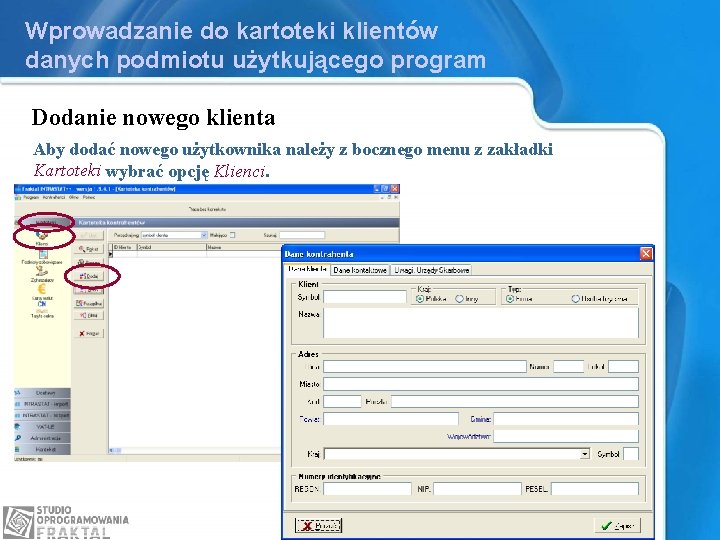Click the ID klienta column header
This screenshot has height=540, width=720.
tap(124, 247)
